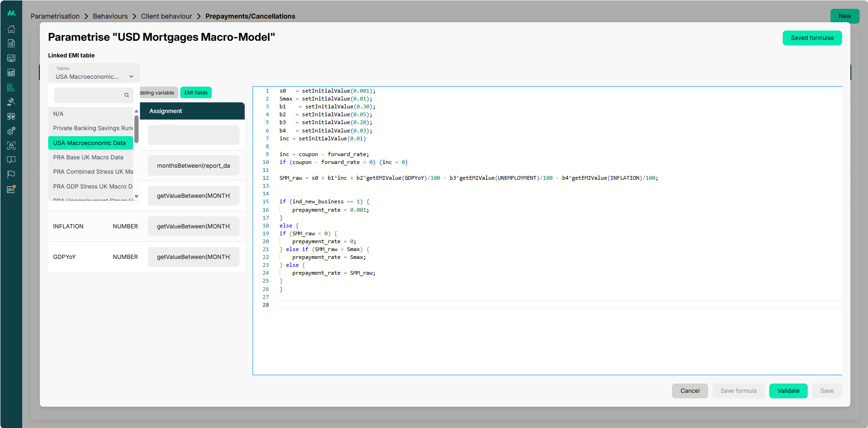
Task: Switch to the EMI fields tab
Action: coord(196,93)
